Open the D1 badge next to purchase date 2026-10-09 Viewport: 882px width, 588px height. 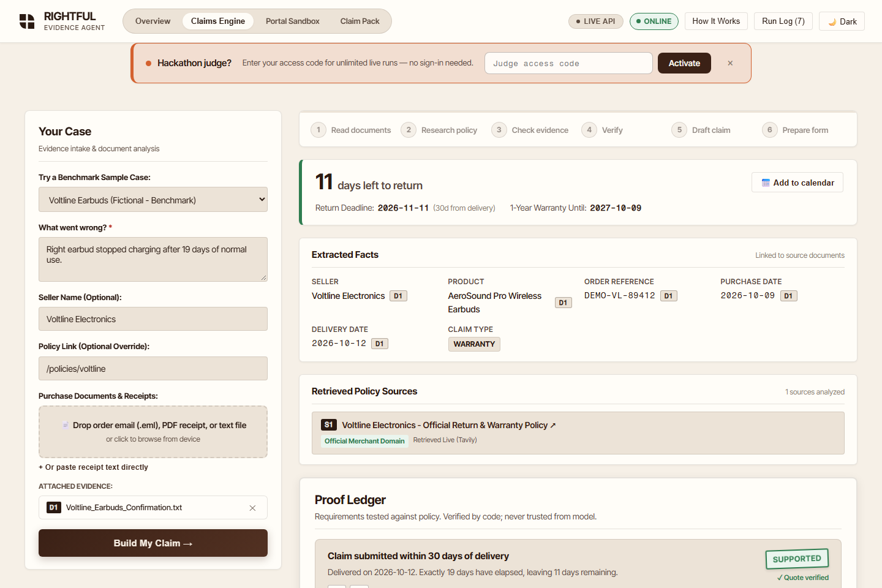[x=788, y=296]
